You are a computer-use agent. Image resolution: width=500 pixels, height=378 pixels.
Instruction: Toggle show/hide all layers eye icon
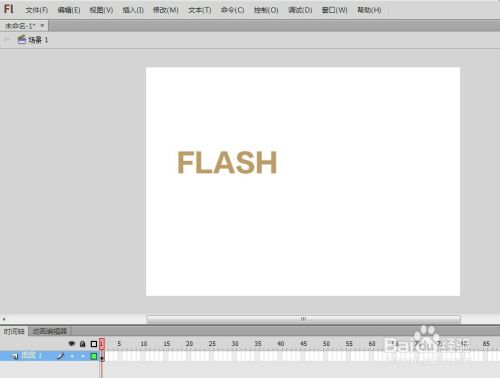[71, 343]
